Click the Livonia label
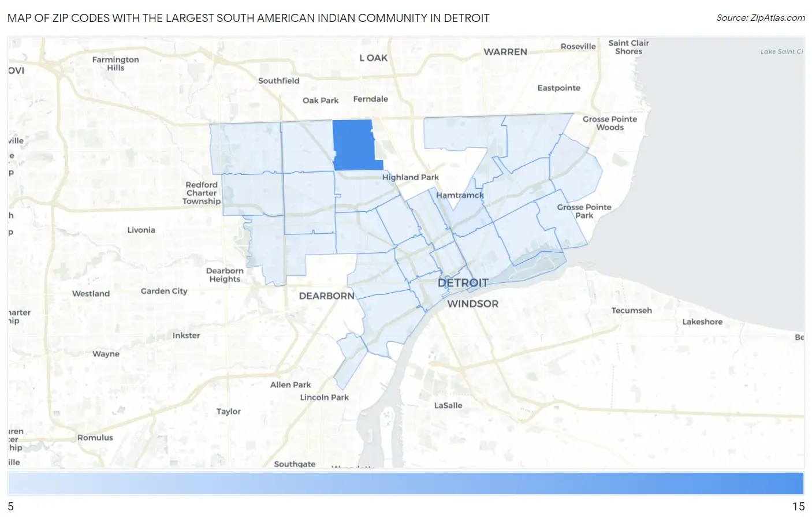 [x=141, y=230]
